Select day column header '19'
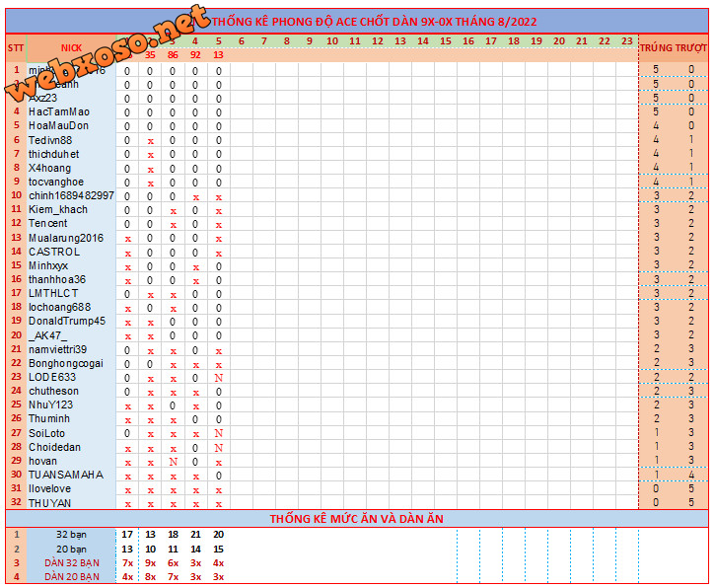Image resolution: width=714 pixels, height=588 pixels. [536, 41]
